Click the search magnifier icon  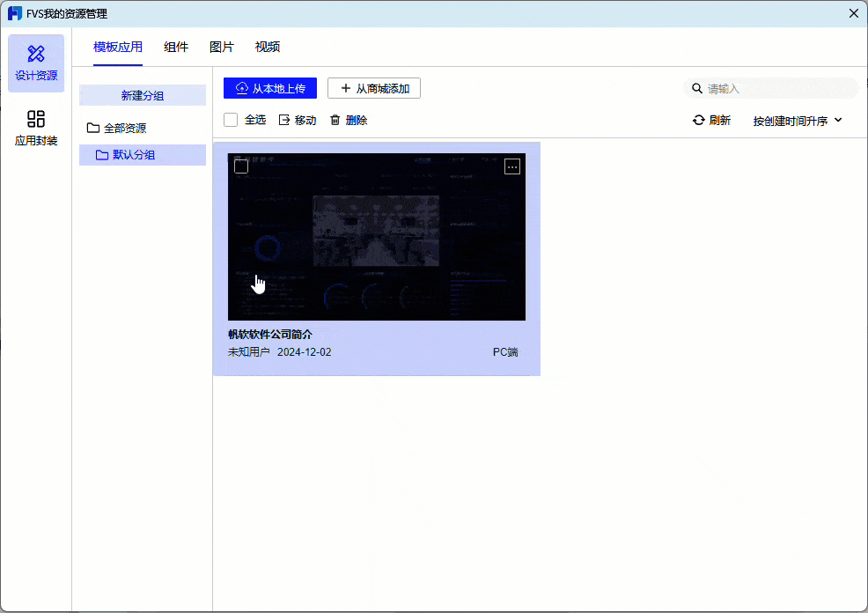pos(696,88)
